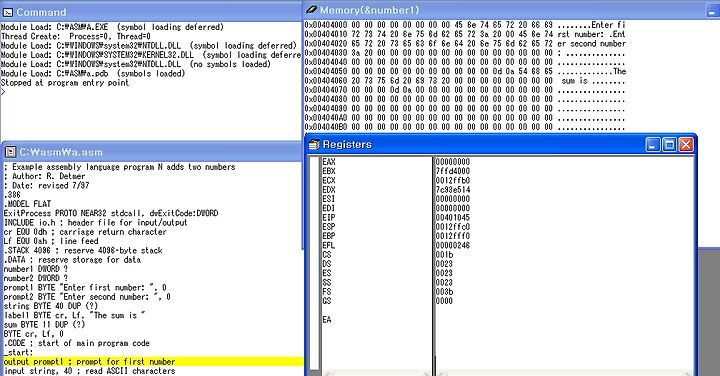The image size is (720, 376).
Task: Click EAX value 00000000
Action: pos(453,162)
